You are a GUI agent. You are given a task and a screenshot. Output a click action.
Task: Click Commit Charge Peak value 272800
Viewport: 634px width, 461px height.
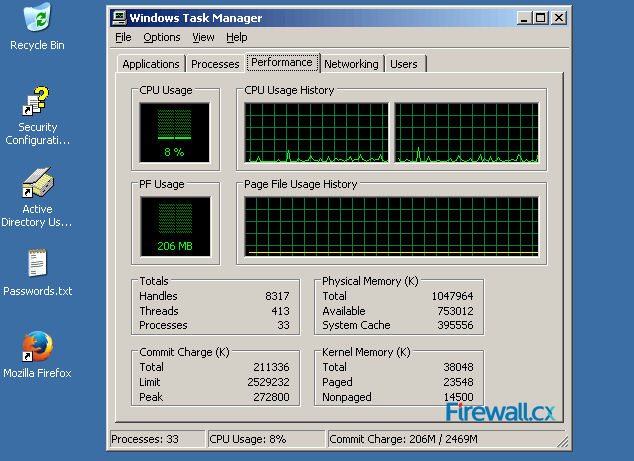tap(271, 397)
